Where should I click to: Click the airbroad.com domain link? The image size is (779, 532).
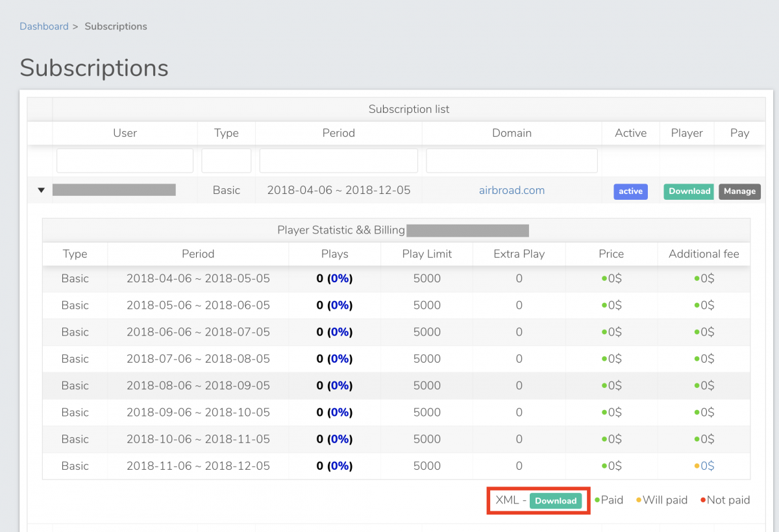pos(512,191)
